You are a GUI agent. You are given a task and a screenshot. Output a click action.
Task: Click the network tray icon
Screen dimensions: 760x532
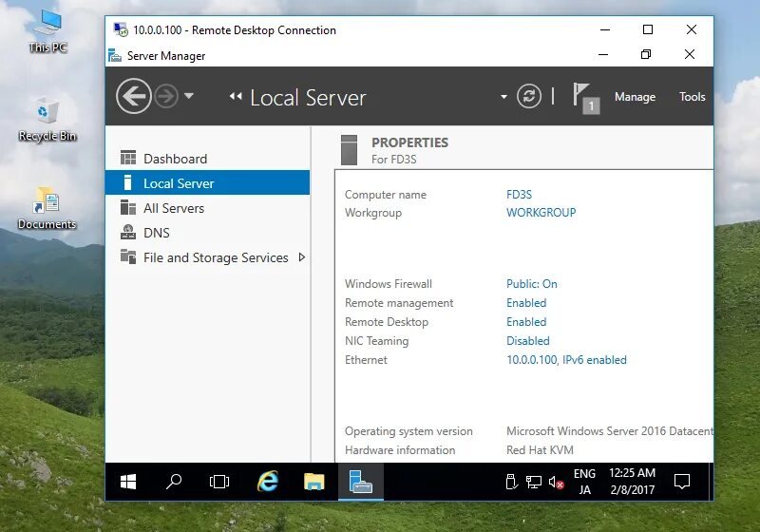(534, 482)
